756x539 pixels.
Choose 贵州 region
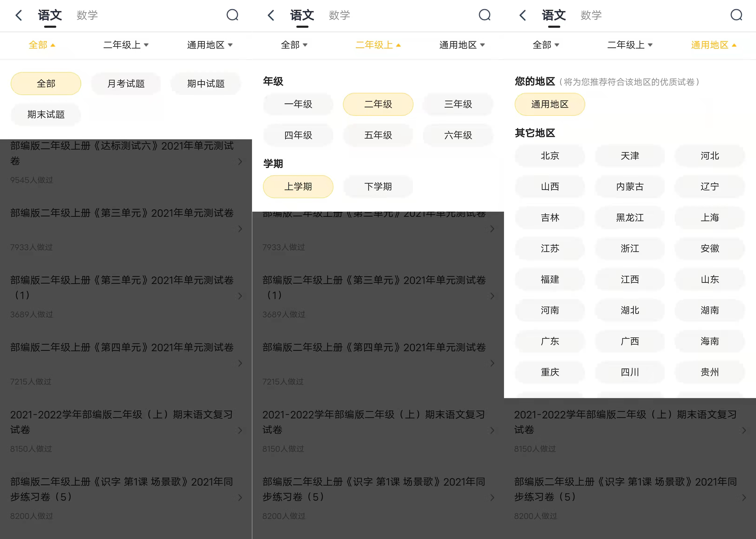click(710, 372)
